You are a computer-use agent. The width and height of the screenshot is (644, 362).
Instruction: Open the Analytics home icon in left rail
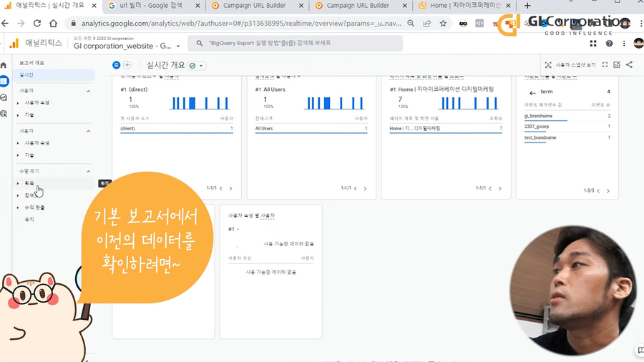4,65
